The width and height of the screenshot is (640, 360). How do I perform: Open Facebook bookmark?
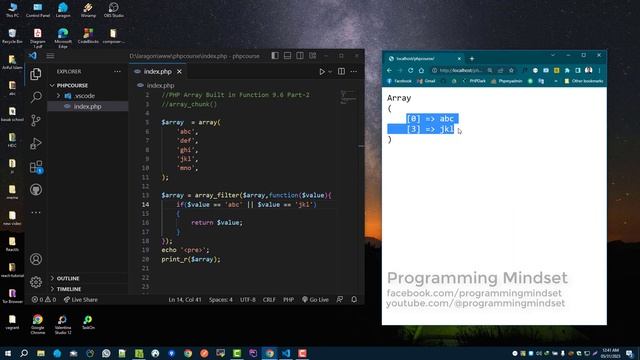tap(400, 81)
